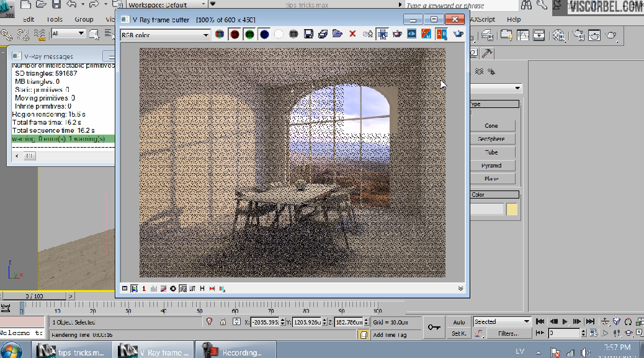Toggle LUT correction button
This screenshot has height=358, width=644.
coord(192,289)
